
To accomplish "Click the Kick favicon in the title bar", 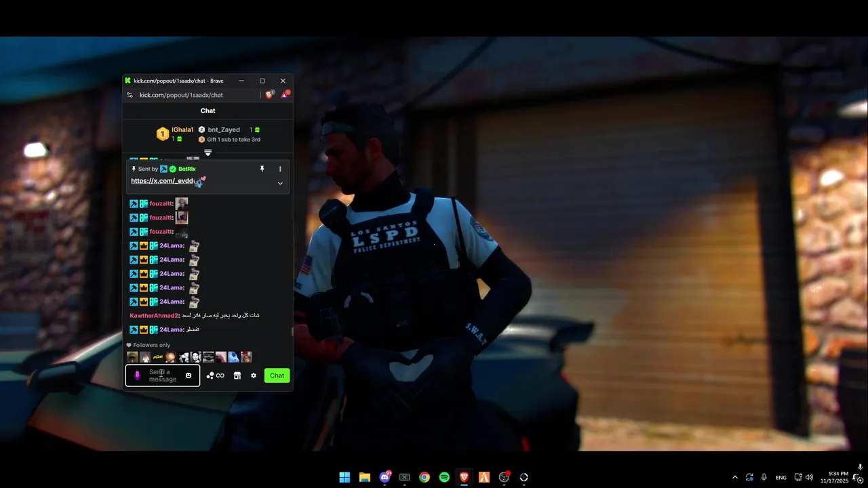I will point(127,81).
